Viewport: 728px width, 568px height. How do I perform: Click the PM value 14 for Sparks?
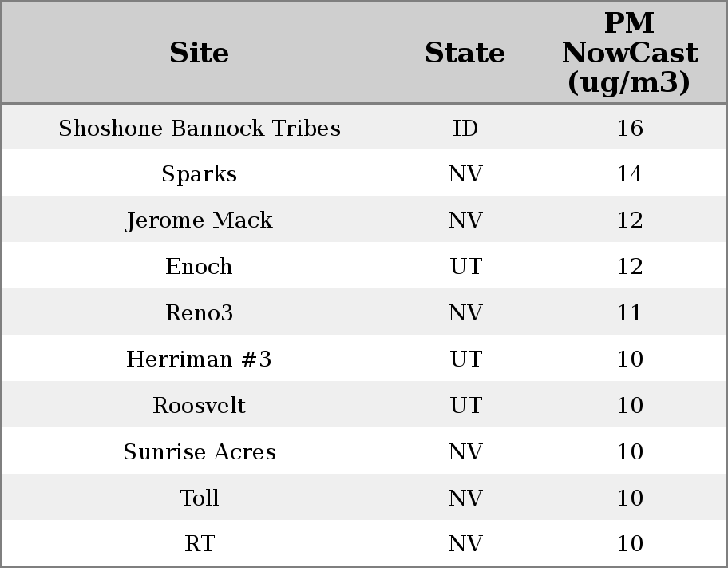pyautogui.click(x=630, y=174)
